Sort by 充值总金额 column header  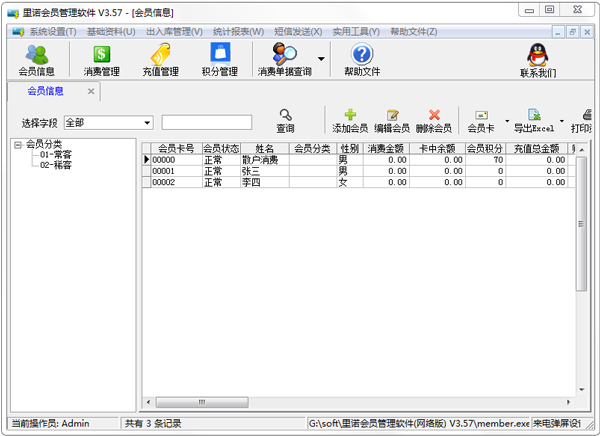[x=536, y=149]
